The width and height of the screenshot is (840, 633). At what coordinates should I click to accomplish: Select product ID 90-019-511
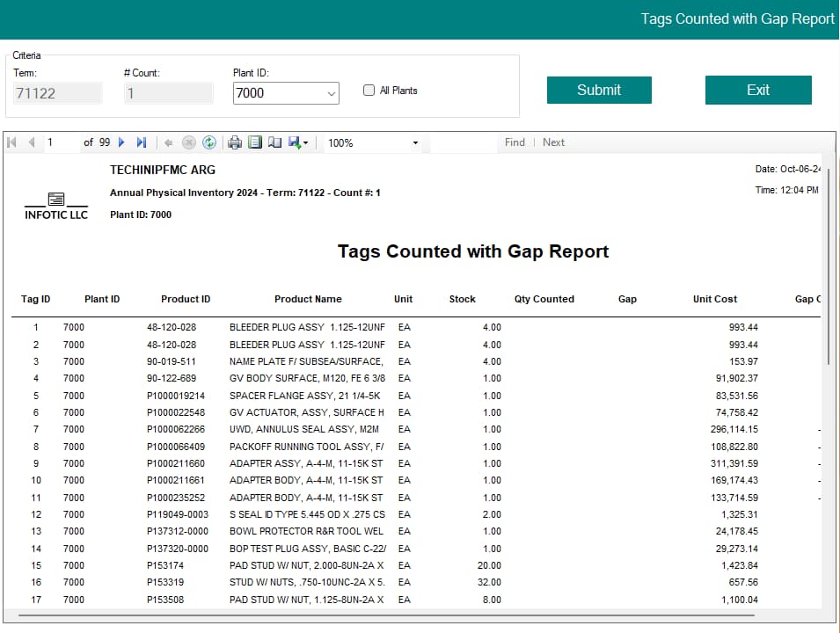pyautogui.click(x=172, y=361)
